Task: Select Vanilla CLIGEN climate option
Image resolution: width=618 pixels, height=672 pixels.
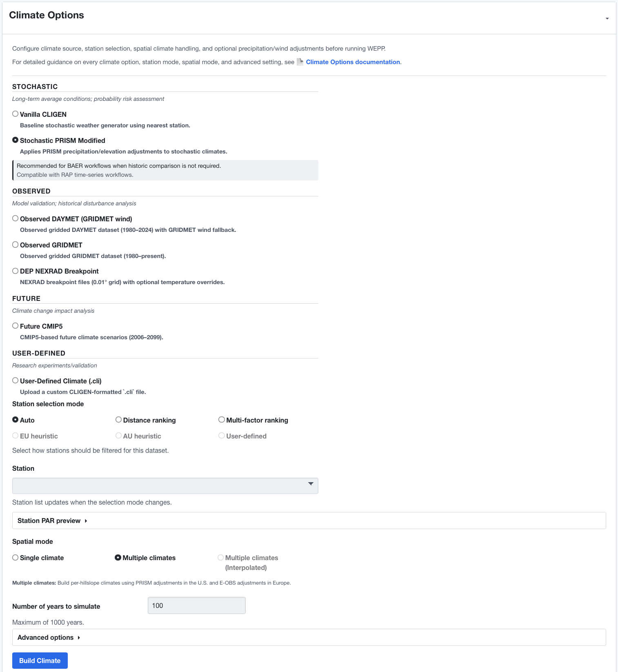Action: 16,114
